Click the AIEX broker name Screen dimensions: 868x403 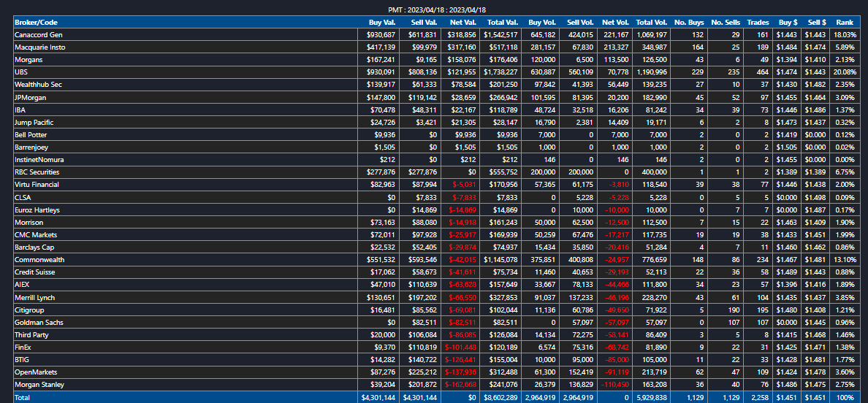coord(22,285)
